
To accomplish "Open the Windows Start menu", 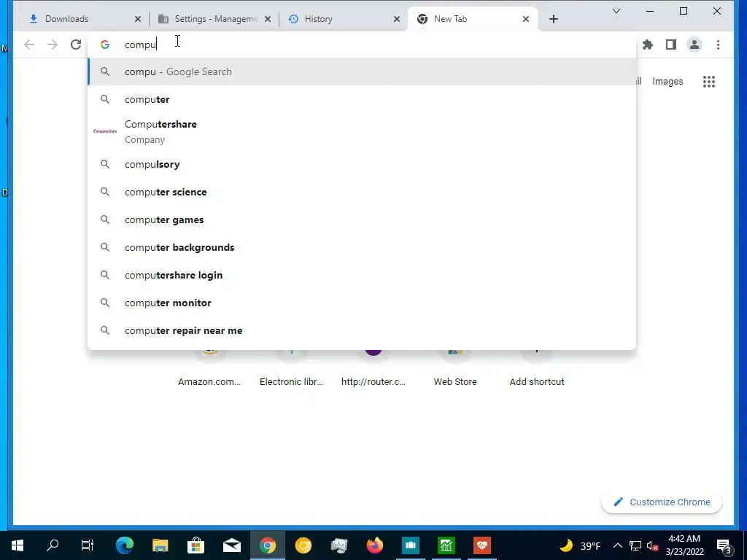I will pyautogui.click(x=18, y=545).
